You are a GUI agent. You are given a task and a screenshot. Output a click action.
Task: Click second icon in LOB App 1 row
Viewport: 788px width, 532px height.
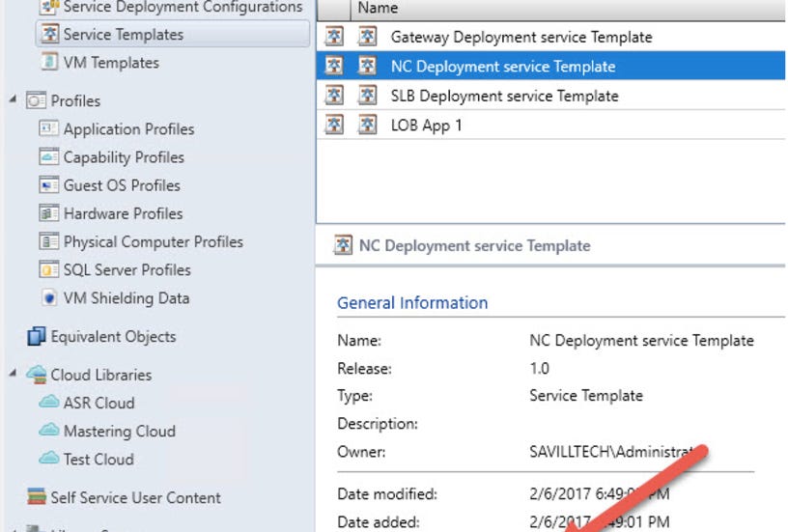[x=367, y=125]
